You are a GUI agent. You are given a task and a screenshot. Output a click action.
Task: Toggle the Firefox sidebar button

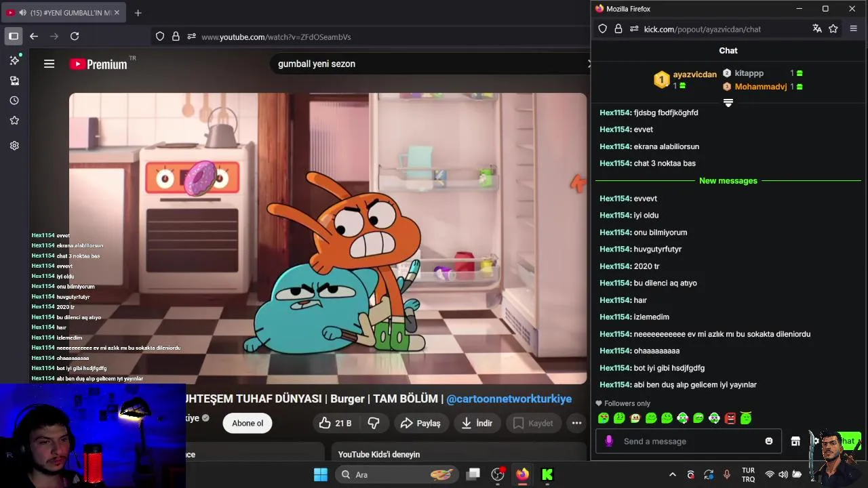[14, 36]
